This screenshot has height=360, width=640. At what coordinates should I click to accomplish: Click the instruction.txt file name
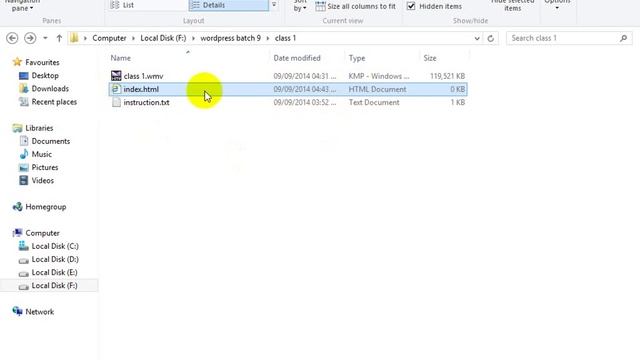[x=147, y=102]
